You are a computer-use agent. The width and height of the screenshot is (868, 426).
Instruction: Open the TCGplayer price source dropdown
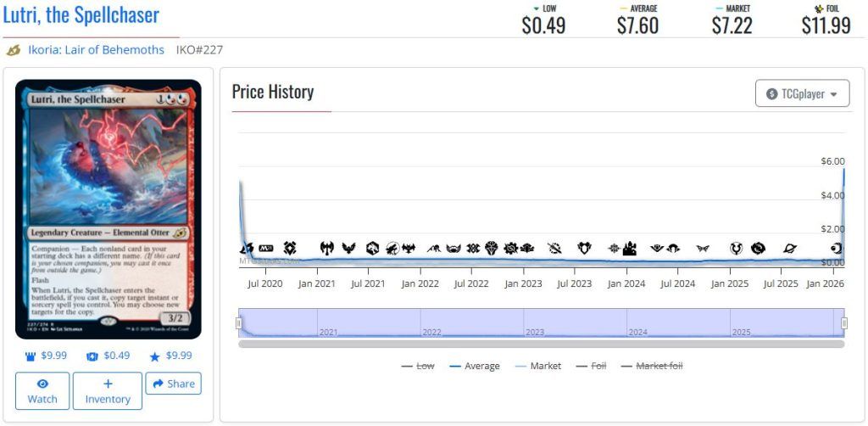coord(801,94)
